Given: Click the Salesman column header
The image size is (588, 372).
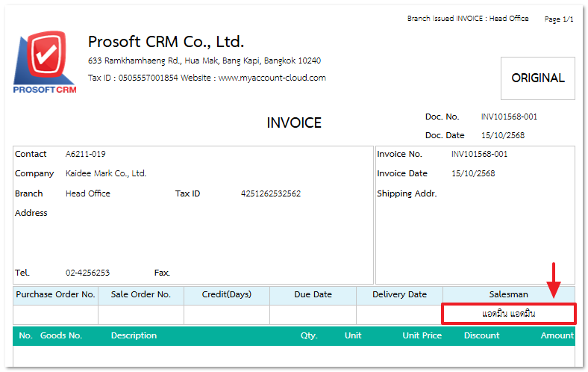Looking at the screenshot, I should pyautogui.click(x=508, y=294).
